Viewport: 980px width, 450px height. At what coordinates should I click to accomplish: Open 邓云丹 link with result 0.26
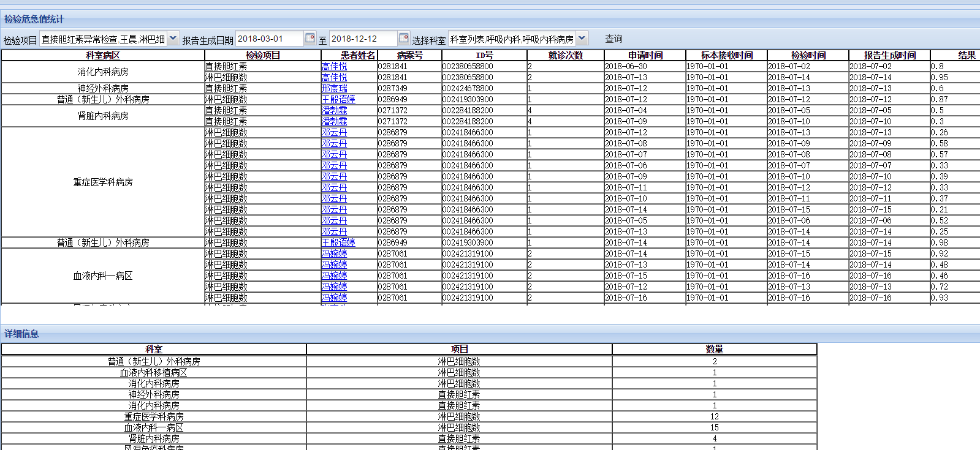[334, 132]
